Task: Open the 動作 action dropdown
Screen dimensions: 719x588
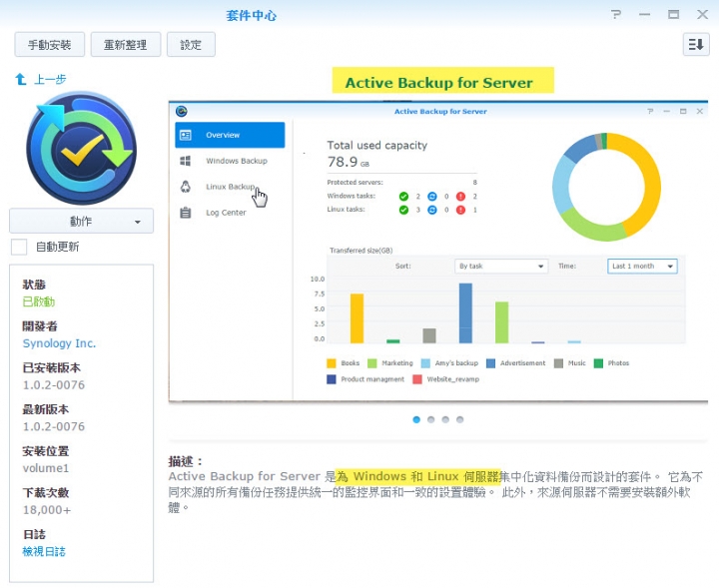Action: pyautogui.click(x=81, y=221)
